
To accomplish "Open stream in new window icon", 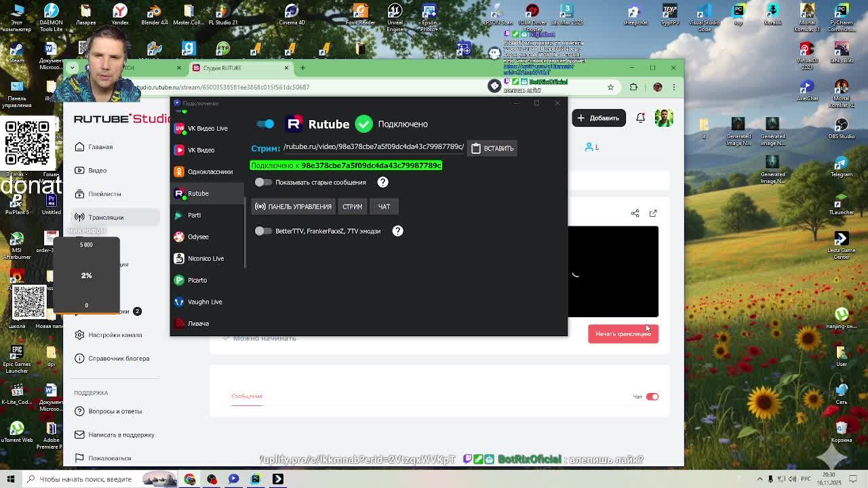I will 653,213.
